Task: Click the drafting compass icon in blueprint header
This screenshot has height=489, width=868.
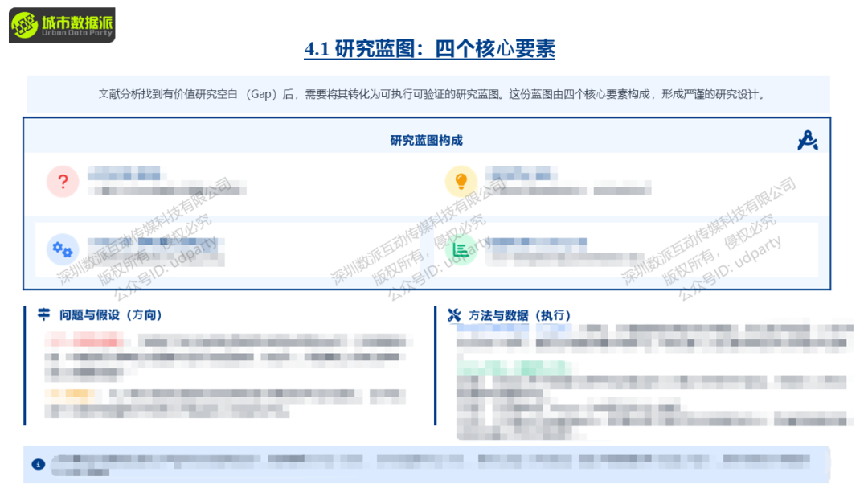Action: click(x=807, y=141)
